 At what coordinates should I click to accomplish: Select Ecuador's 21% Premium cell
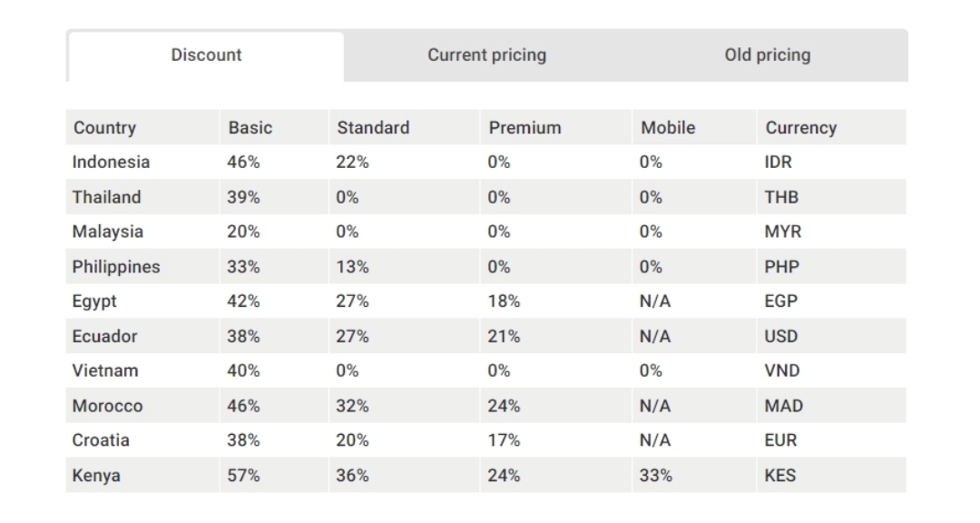556,336
